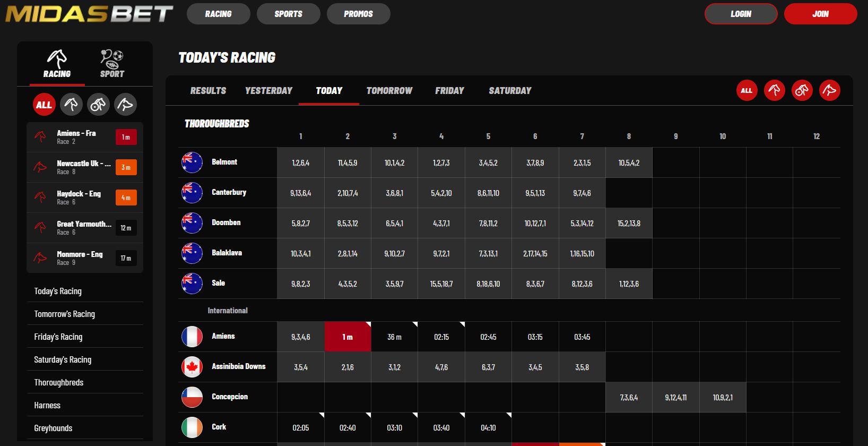Filter main table by harness icon

(802, 90)
